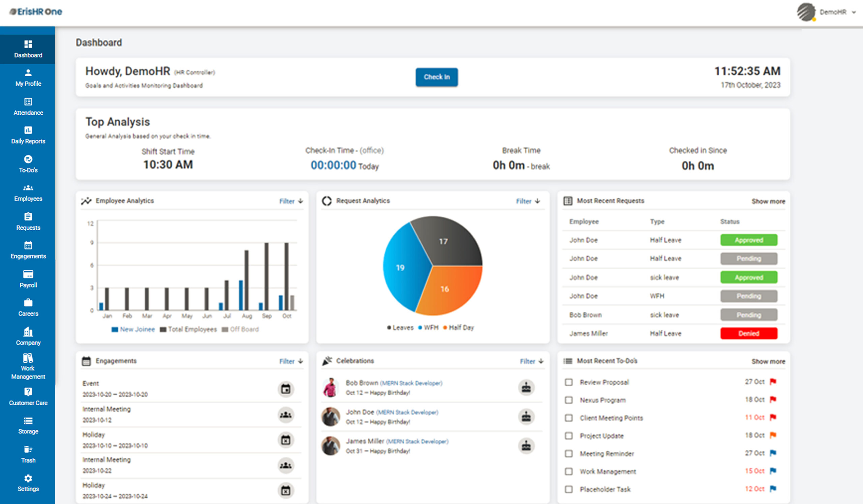This screenshot has width=863, height=504.
Task: Open the Employee Analytics Filter dropdown
Action: click(x=290, y=201)
